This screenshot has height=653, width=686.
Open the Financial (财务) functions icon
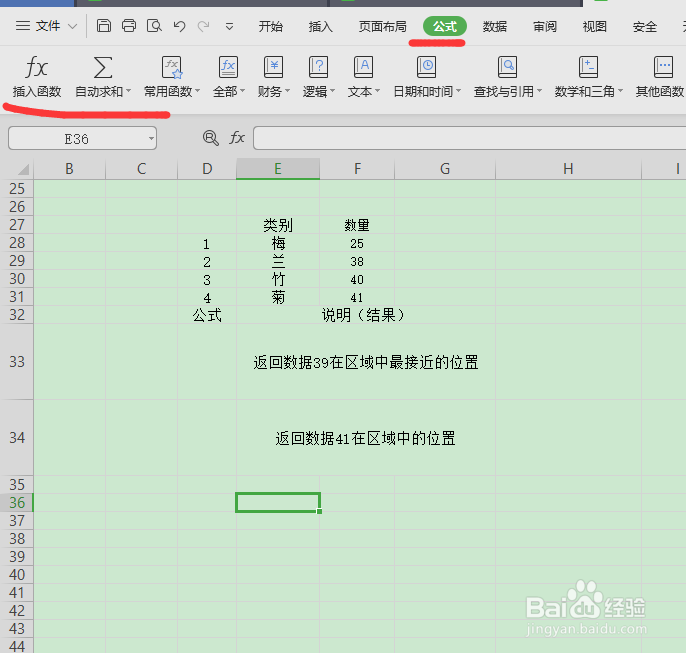273,67
